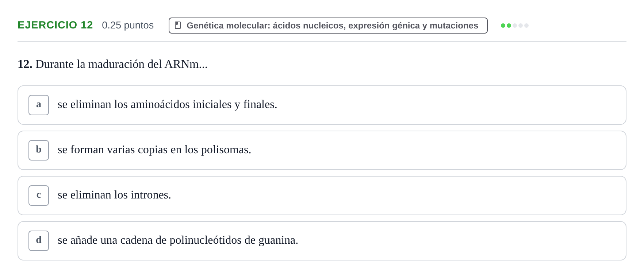Click the question text about maduración del ARNm
Screen dimensions: 644x278
(122, 64)
